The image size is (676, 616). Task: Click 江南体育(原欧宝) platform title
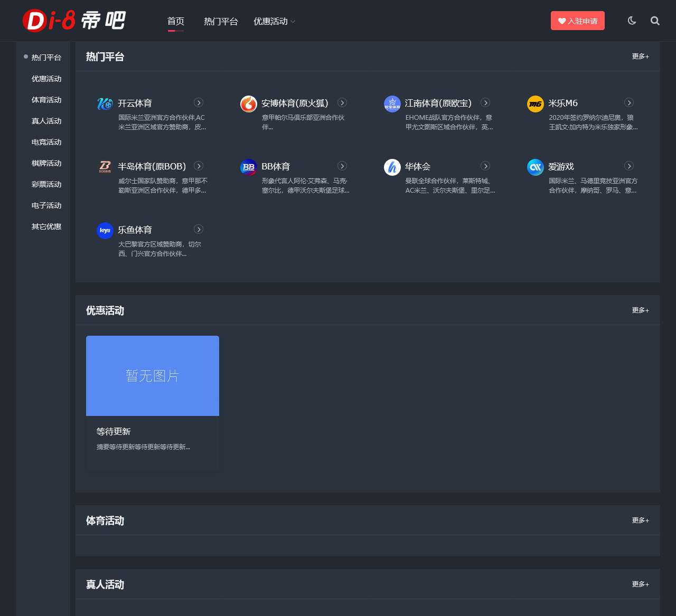[438, 103]
